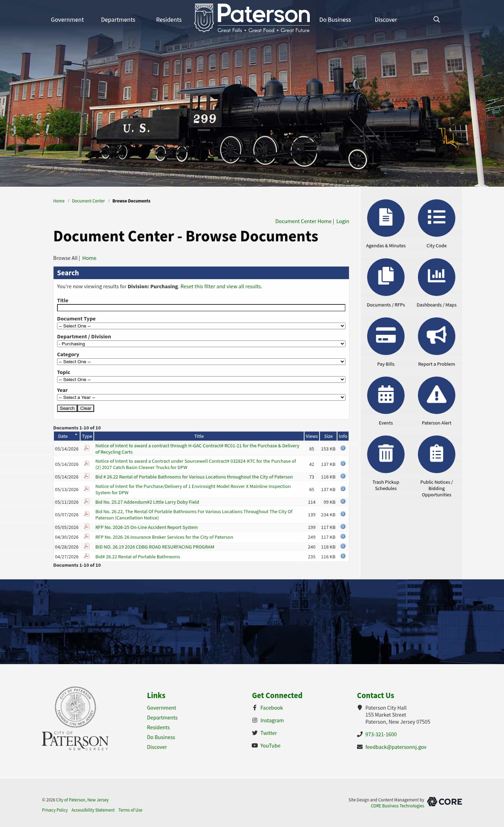Image resolution: width=504 pixels, height=827 pixels.
Task: Click the Title input field
Action: [x=201, y=308]
